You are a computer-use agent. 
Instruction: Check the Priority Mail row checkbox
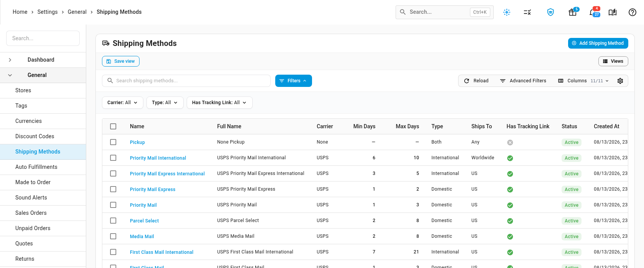coord(113,205)
